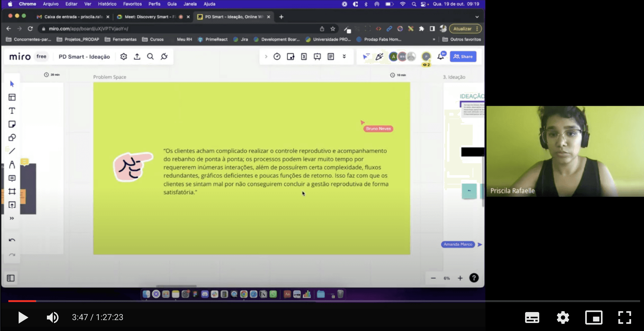Viewport: 644px width, 331px height.
Task: Open the Arquivo menu
Action: click(51, 4)
